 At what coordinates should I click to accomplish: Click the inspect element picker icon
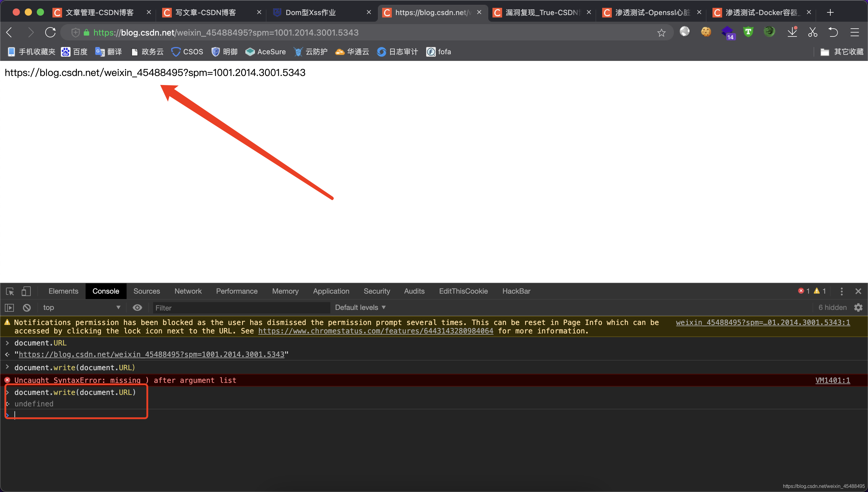click(10, 291)
